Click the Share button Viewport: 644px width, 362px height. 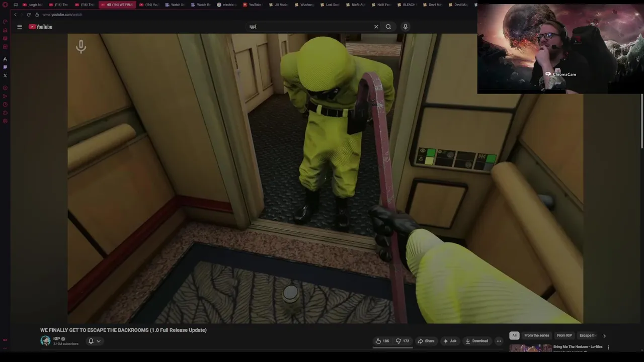[426, 341]
